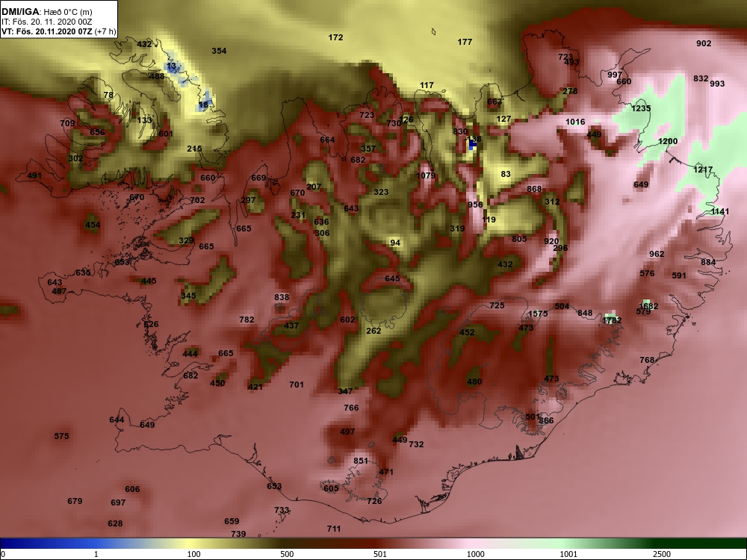This screenshot has height=560, width=747.
Task: Click the map value '701'
Action: [x=297, y=385]
